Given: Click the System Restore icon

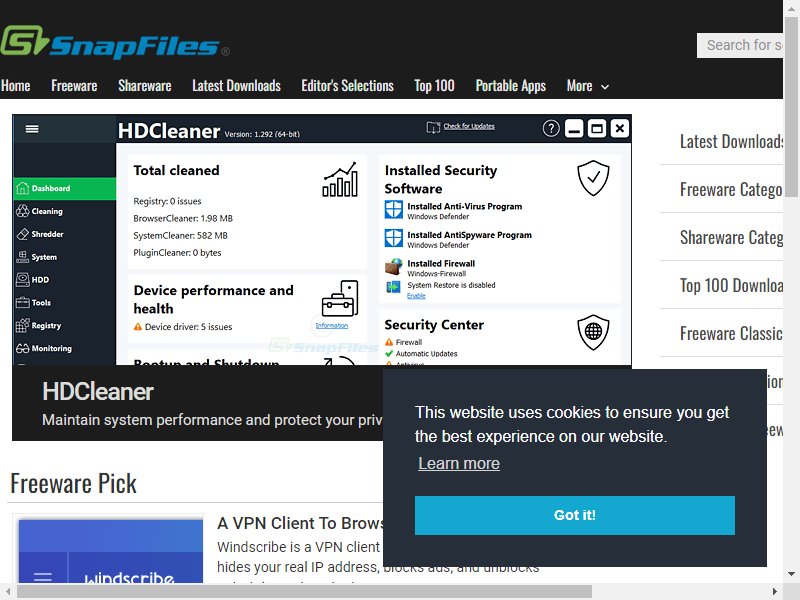Looking at the screenshot, I should coord(393,287).
